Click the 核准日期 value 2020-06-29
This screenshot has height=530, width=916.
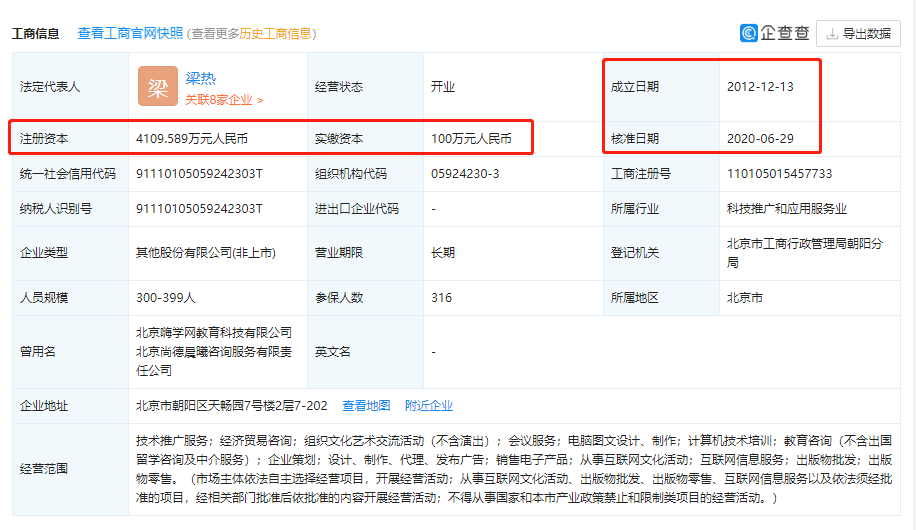pyautogui.click(x=760, y=138)
